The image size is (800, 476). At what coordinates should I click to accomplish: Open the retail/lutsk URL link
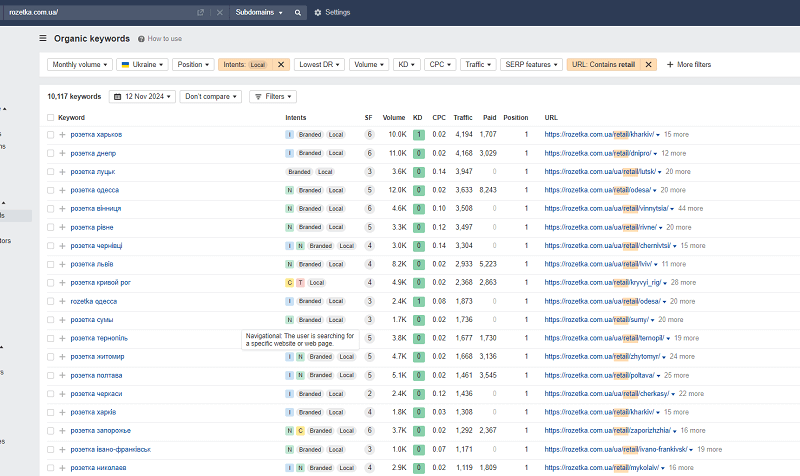click(600, 172)
